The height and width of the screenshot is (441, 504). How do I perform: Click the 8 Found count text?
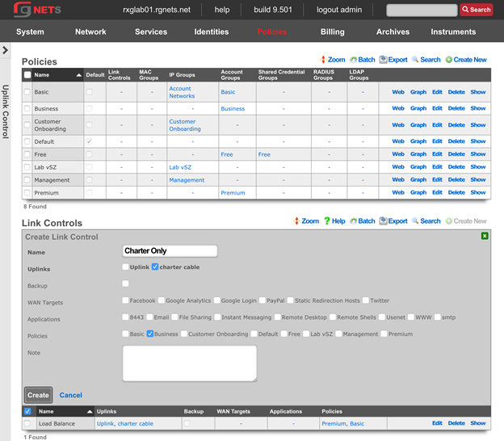click(35, 206)
